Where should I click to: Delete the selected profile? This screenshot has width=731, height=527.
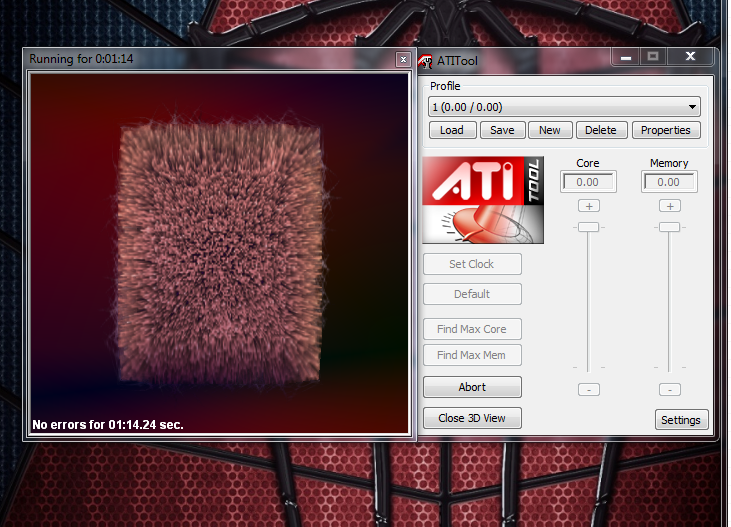pos(601,130)
